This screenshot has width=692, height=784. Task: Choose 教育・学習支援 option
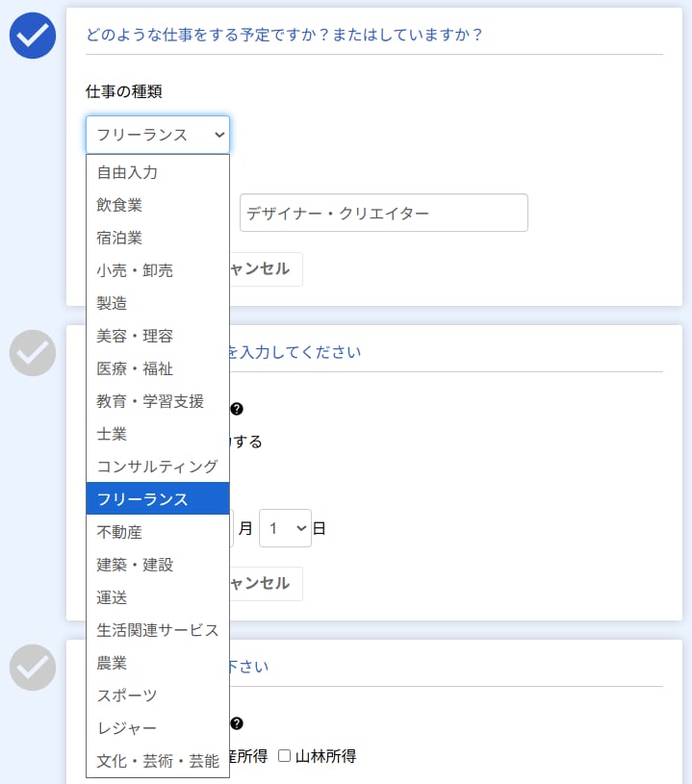pos(158,401)
